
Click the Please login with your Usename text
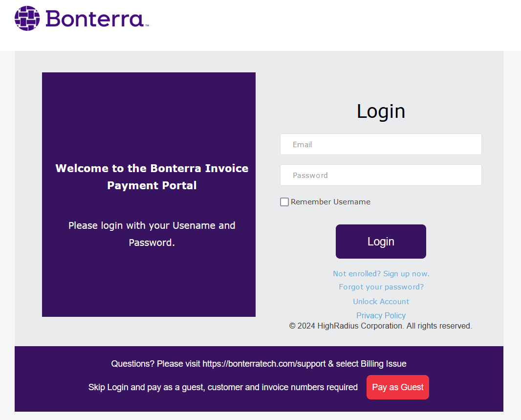point(152,234)
